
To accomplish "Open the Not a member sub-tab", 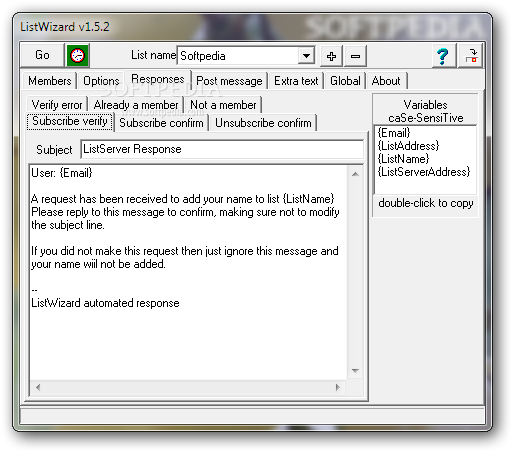I will click(x=223, y=105).
